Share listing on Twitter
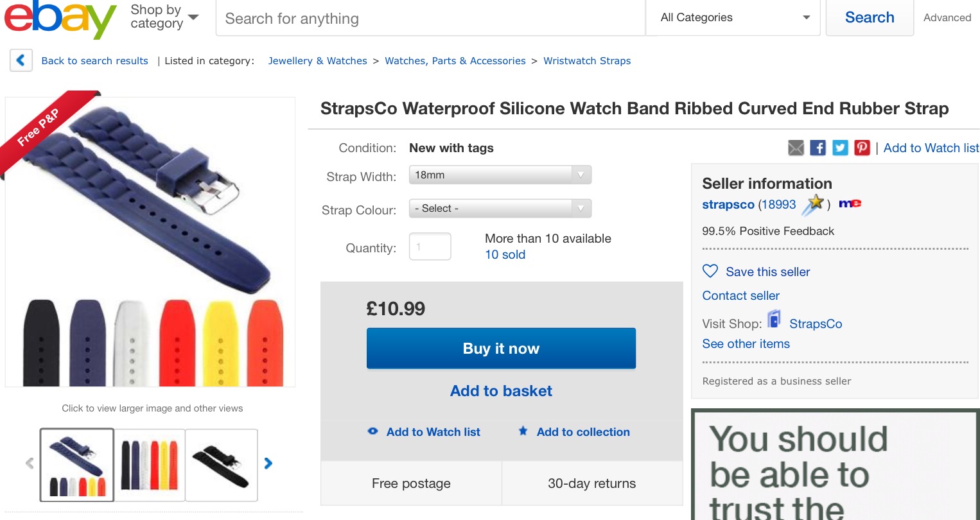The image size is (980, 520). click(840, 148)
